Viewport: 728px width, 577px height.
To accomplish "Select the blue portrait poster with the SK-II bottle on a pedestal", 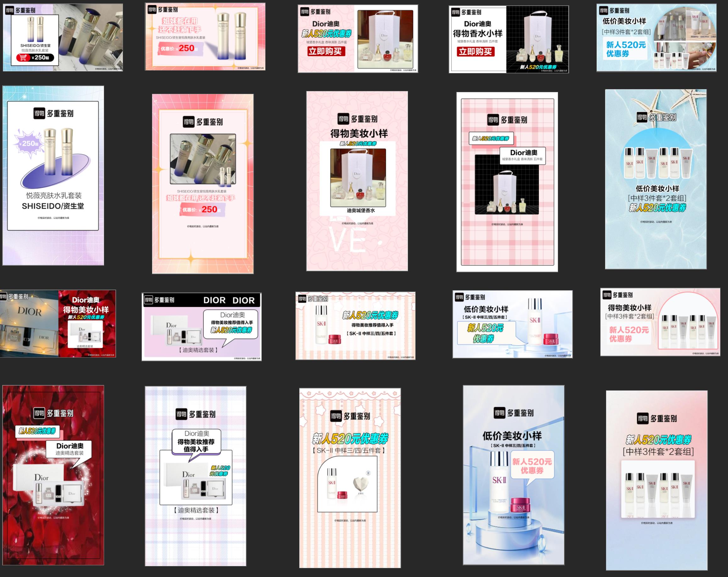I will [x=513, y=475].
